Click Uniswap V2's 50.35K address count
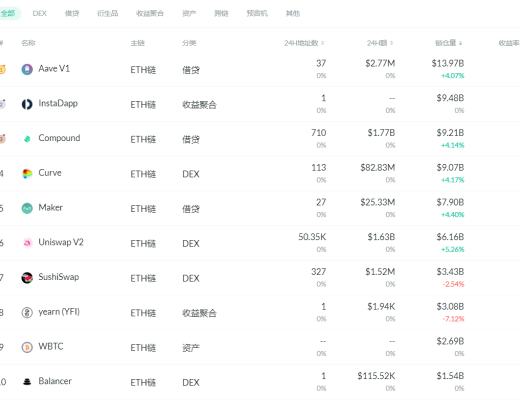Image resolution: width=520 pixels, height=400 pixels. 312,237
